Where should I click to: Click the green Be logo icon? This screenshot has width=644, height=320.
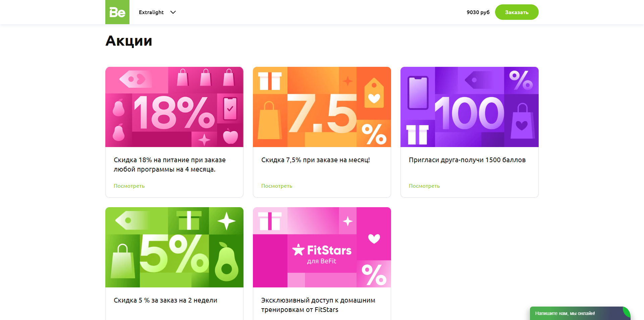coord(117,12)
